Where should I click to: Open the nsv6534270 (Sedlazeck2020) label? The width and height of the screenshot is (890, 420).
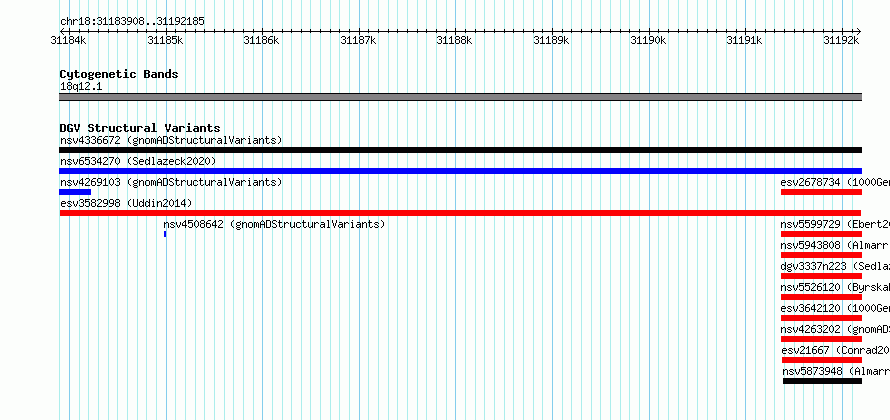click(138, 161)
